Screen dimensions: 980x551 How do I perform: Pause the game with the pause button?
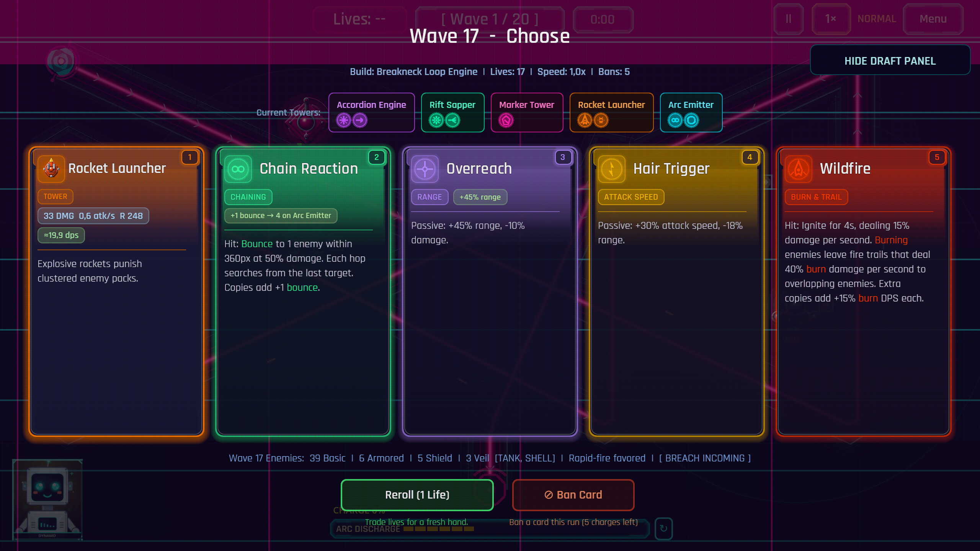click(788, 19)
